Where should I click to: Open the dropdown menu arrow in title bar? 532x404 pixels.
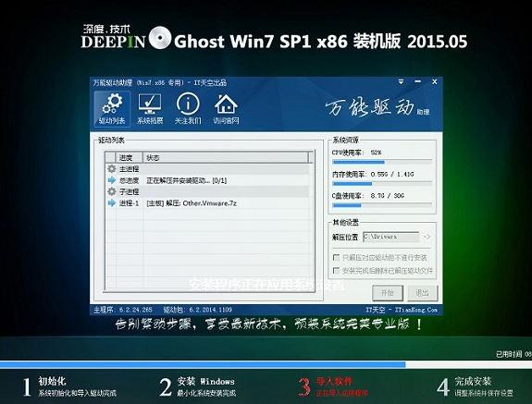pyautogui.click(x=401, y=82)
